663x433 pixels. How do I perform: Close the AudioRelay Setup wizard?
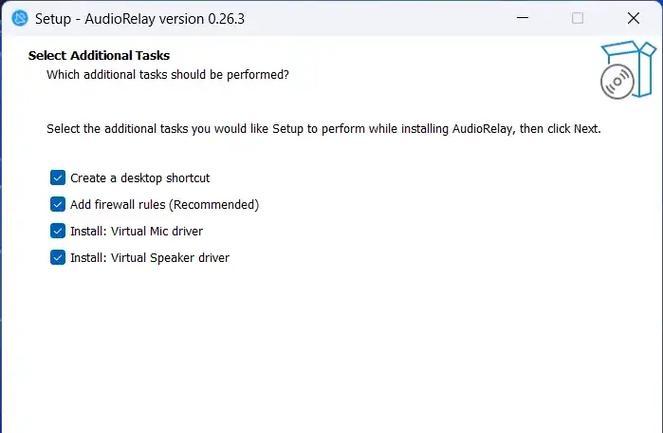[x=633, y=18]
